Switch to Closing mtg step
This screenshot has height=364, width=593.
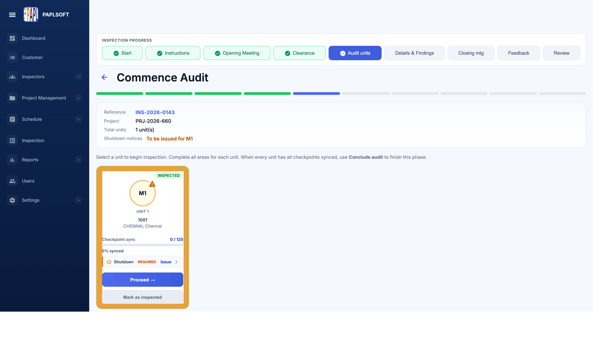(x=471, y=53)
